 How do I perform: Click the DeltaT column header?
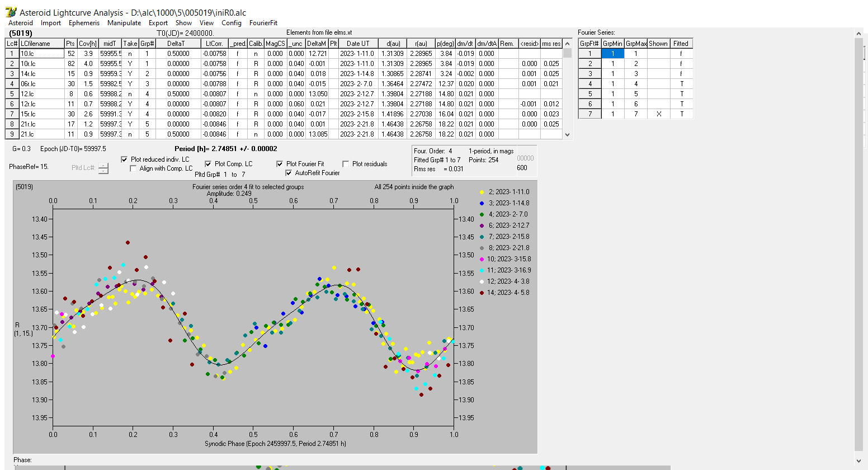click(x=178, y=44)
